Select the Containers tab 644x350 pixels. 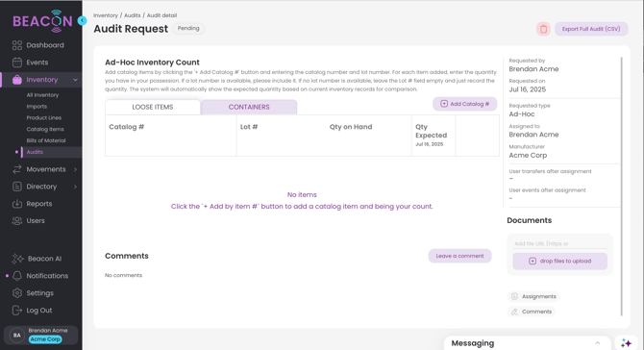tap(249, 107)
